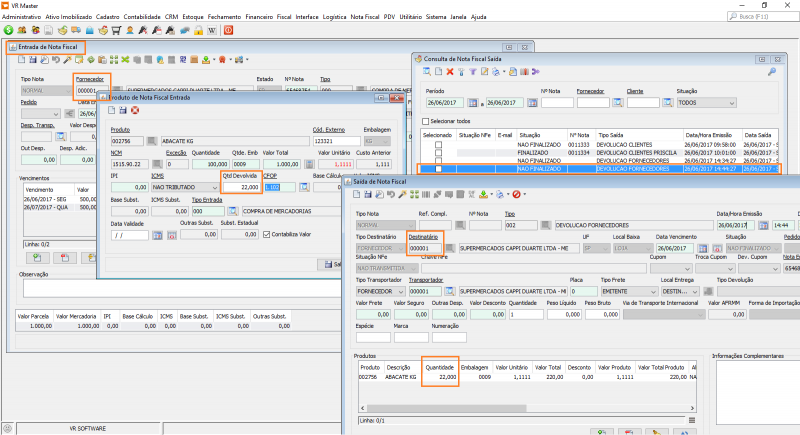This screenshot has width=800, height=435.
Task: Click the green dollar icon in main toolbar
Action: (9, 31)
